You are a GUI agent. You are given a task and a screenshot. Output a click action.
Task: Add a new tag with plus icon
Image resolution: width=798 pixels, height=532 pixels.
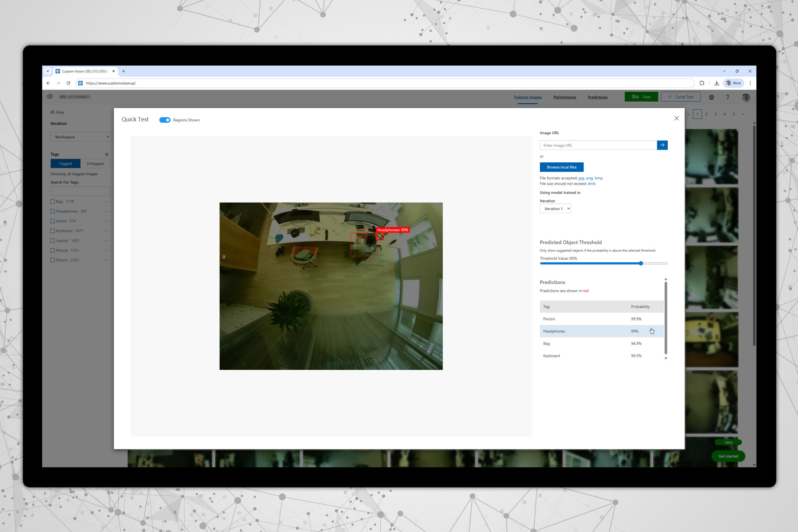click(107, 154)
